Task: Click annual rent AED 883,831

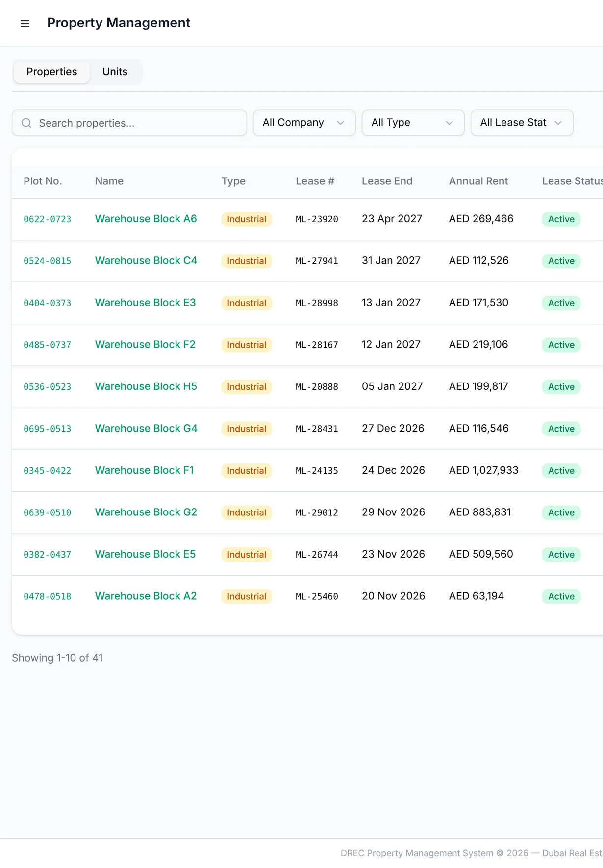Action: (480, 512)
